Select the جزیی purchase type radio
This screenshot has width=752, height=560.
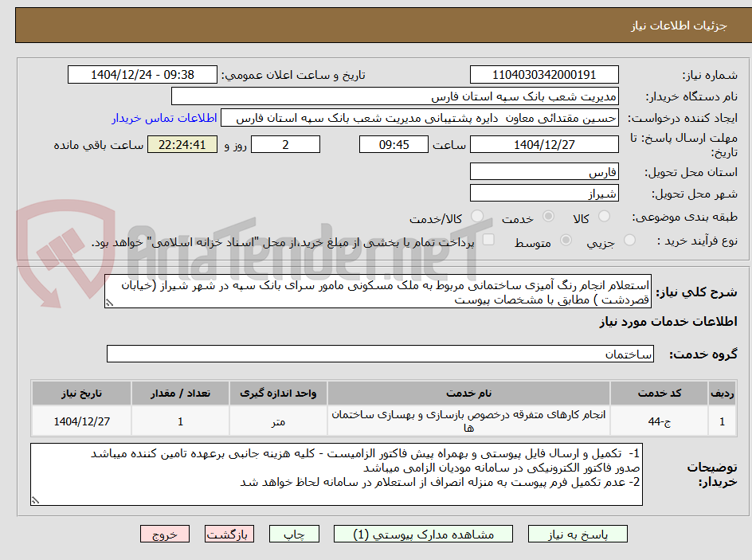[x=629, y=241]
